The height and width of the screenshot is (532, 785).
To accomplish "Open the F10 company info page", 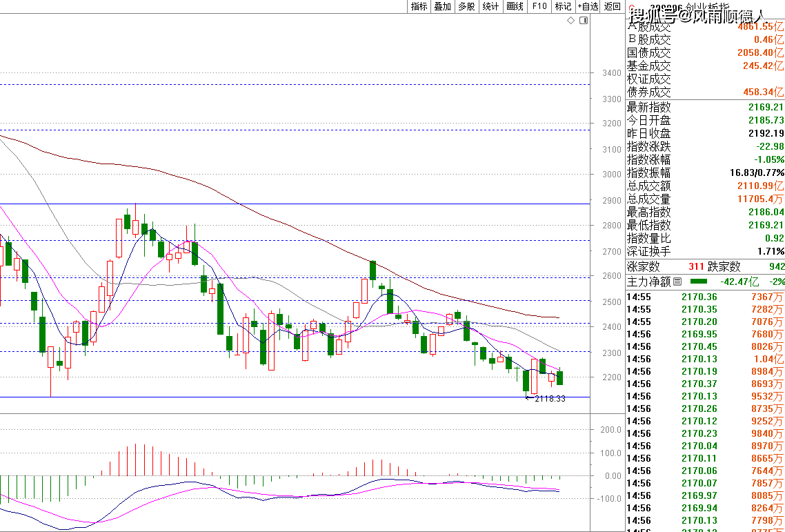I will tap(539, 6).
